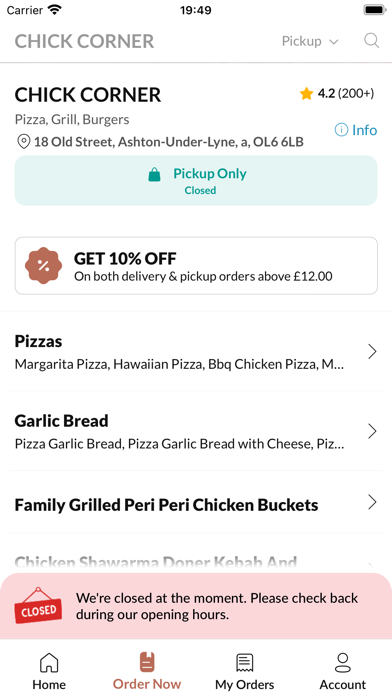Switch to the Order Now tab
Screen dimensions: 392x696
tap(147, 671)
